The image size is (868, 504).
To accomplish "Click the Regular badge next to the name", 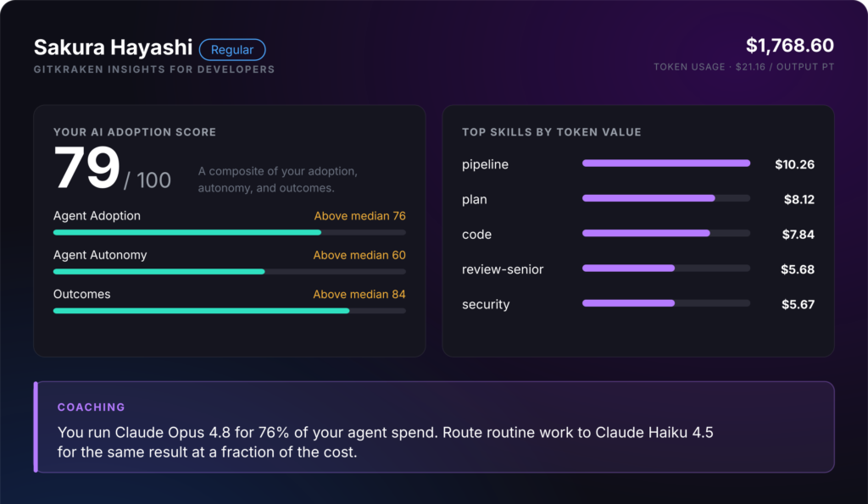I will tap(232, 50).
